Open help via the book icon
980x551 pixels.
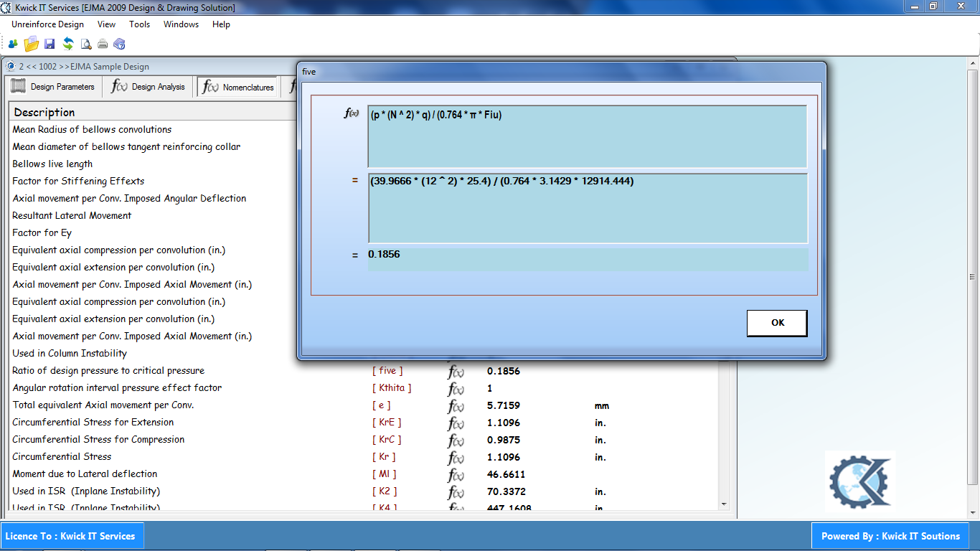(119, 43)
